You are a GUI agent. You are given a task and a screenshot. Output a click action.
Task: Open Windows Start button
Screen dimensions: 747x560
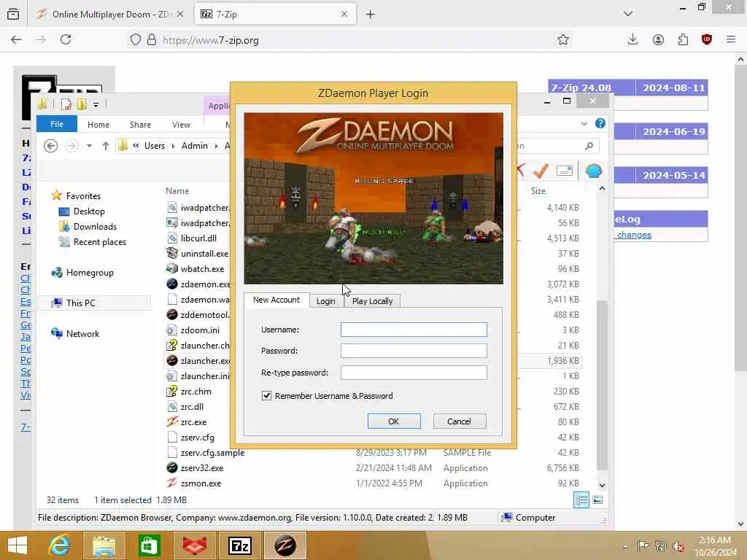click(x=18, y=545)
